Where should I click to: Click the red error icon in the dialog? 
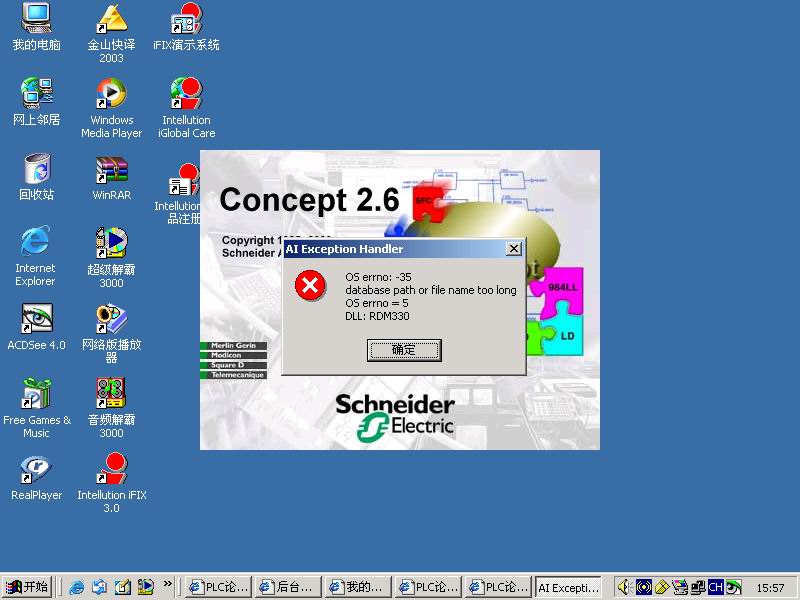click(310, 285)
